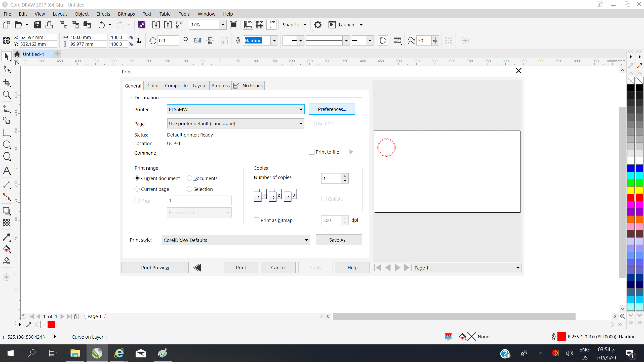
Task: Enable Print to file checkbox
Action: [312, 152]
